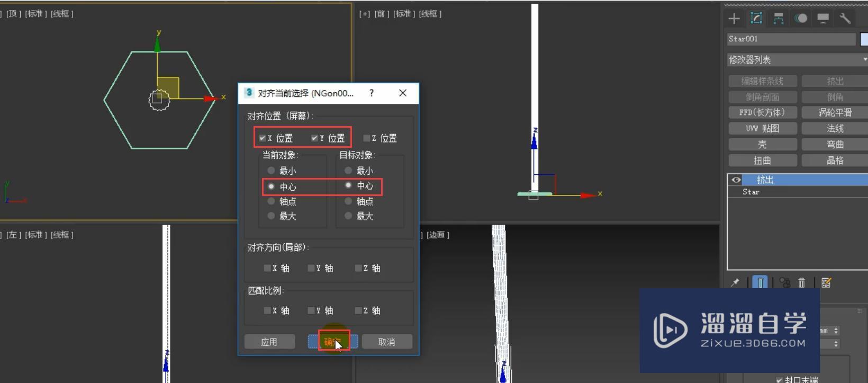Select 最小 under 目标对象
This screenshot has height=383, width=868.
point(348,171)
